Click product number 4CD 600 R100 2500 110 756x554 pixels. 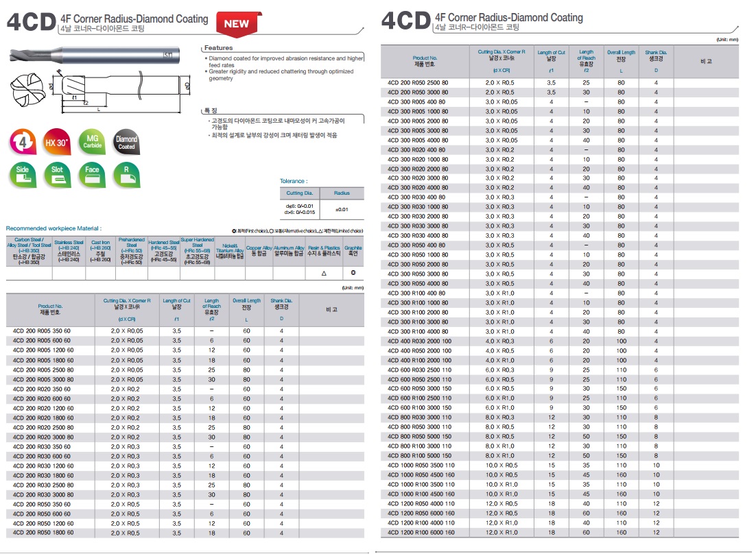(419, 398)
